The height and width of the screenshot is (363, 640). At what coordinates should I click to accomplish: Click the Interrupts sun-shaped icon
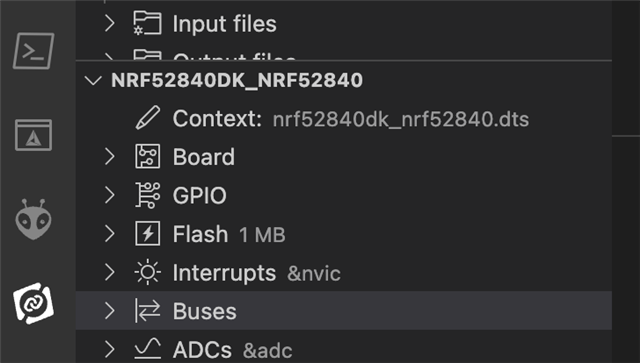coord(147,272)
